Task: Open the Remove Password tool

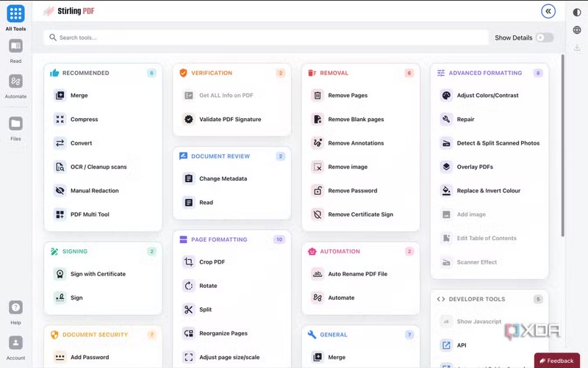Action: (361, 191)
